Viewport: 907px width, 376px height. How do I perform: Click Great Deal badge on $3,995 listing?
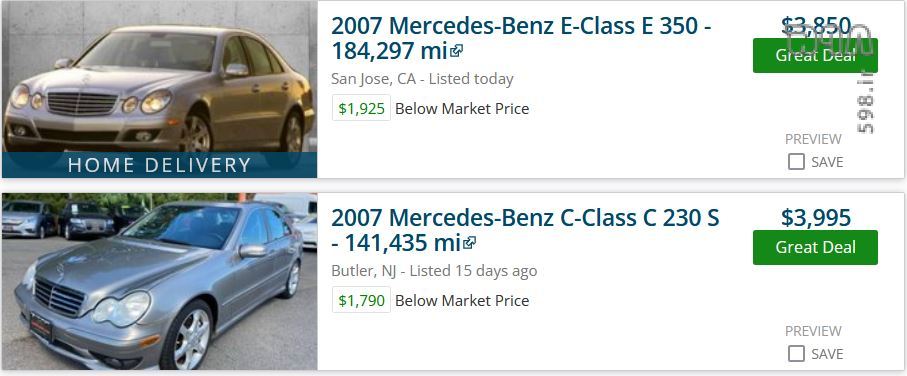tap(815, 248)
